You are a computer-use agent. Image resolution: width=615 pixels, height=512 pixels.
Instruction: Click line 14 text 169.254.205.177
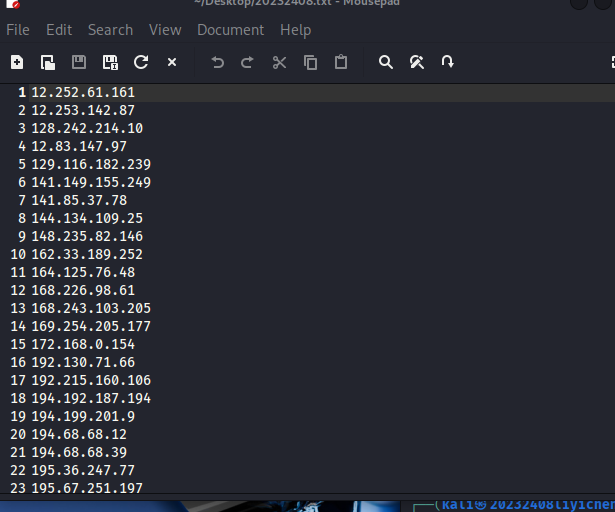tap(91, 326)
